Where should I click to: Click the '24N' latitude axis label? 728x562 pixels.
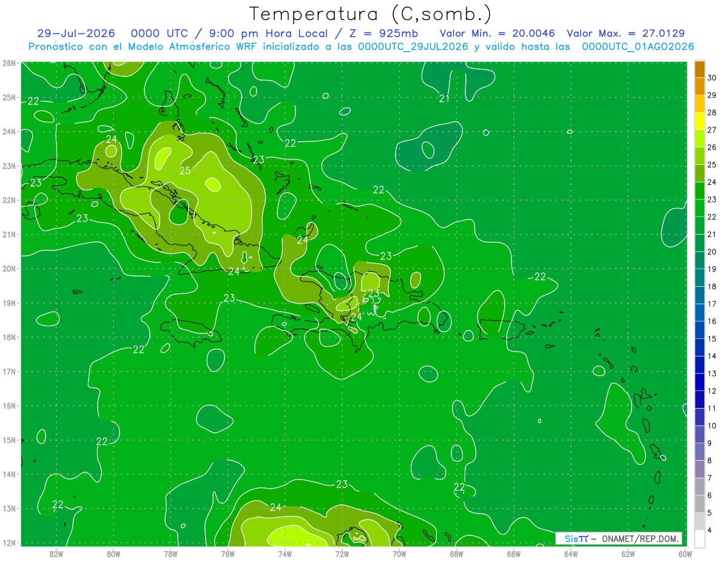9,132
